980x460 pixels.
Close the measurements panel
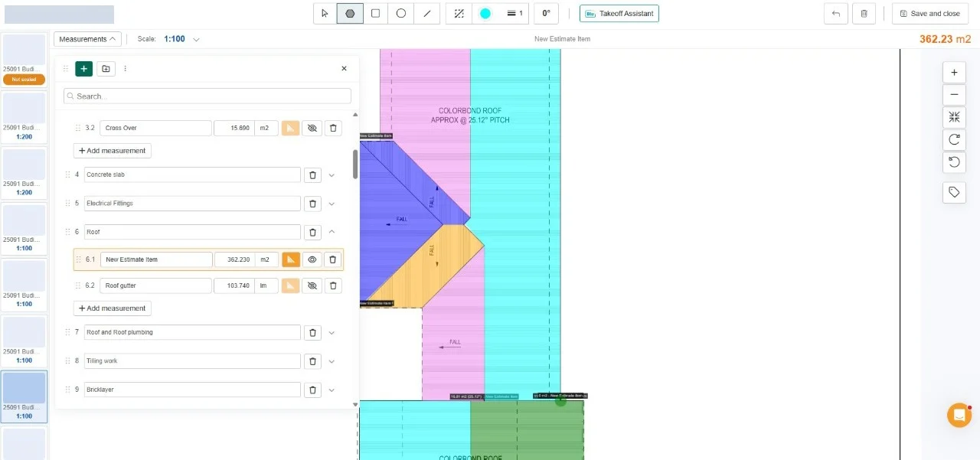(344, 69)
